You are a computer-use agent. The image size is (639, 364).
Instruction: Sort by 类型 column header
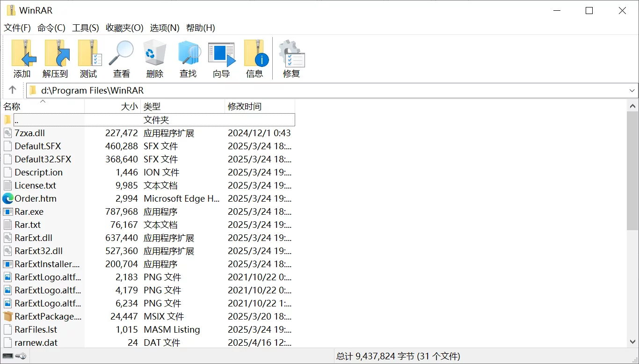coord(183,106)
